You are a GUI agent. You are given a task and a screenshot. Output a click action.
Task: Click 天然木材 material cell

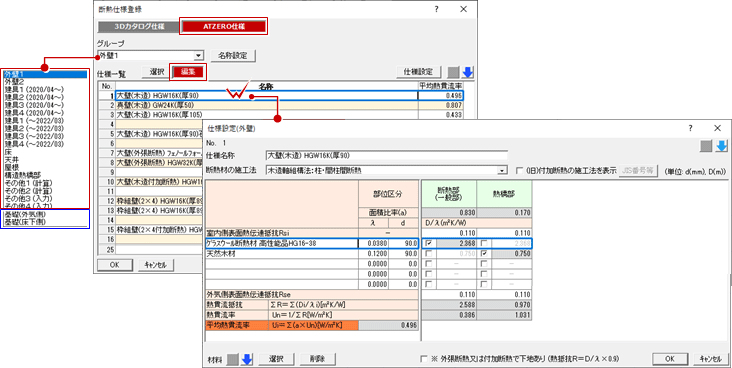pyautogui.click(x=282, y=254)
